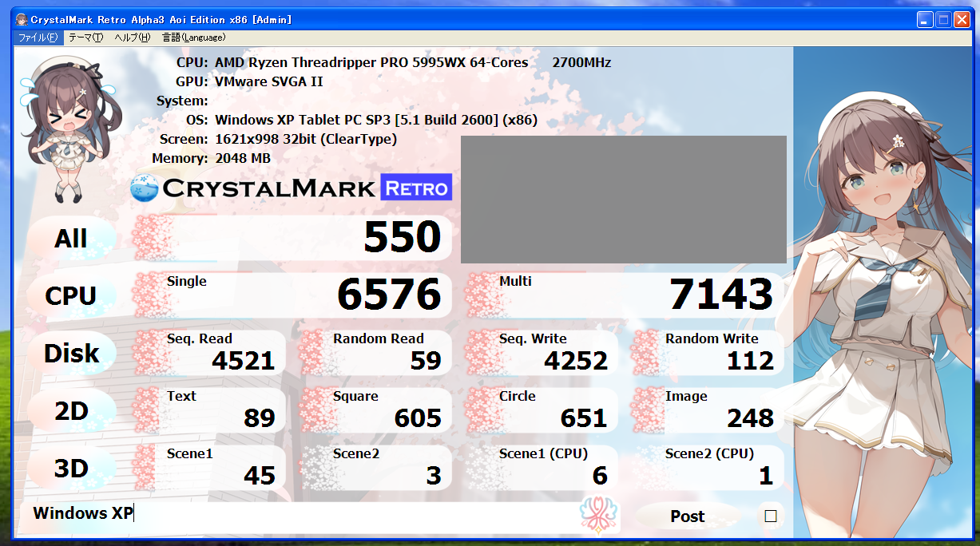
Task: Run the CPU benchmark
Action: click(71, 296)
